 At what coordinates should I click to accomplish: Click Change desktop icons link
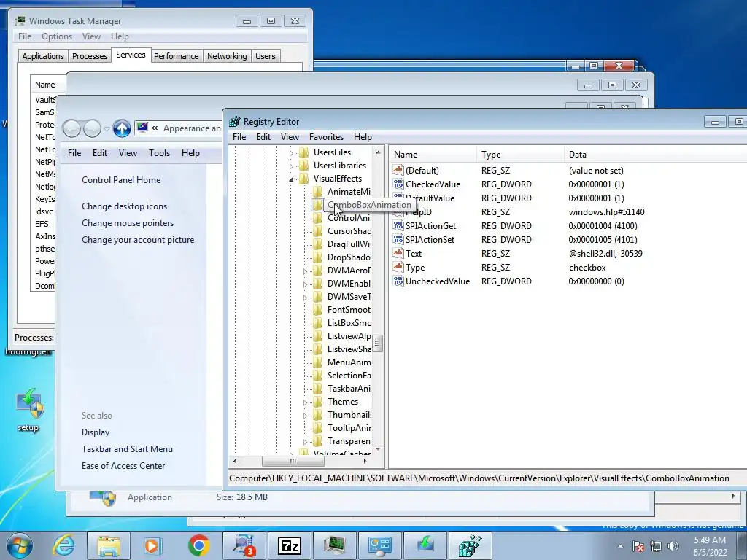[x=124, y=206]
